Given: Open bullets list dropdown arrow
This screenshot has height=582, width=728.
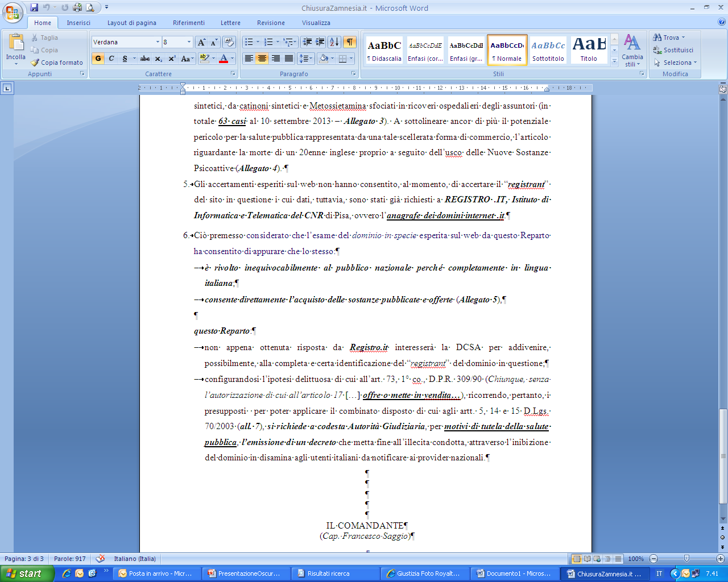Looking at the screenshot, I should (258, 42).
